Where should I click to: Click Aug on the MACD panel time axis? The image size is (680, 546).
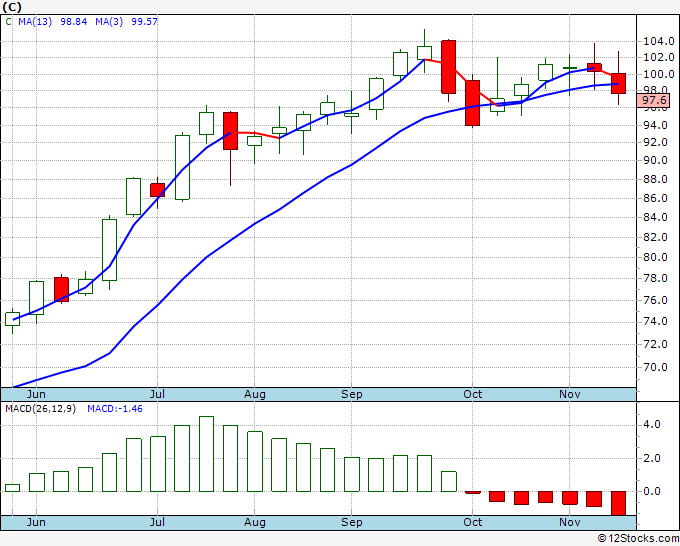pyautogui.click(x=255, y=522)
